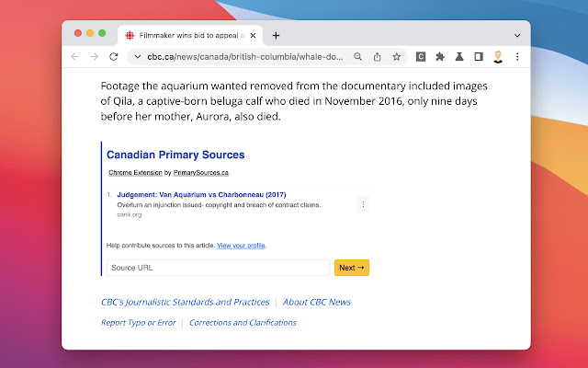Bookmark this page with the star icon
588x368 pixels.
point(396,57)
